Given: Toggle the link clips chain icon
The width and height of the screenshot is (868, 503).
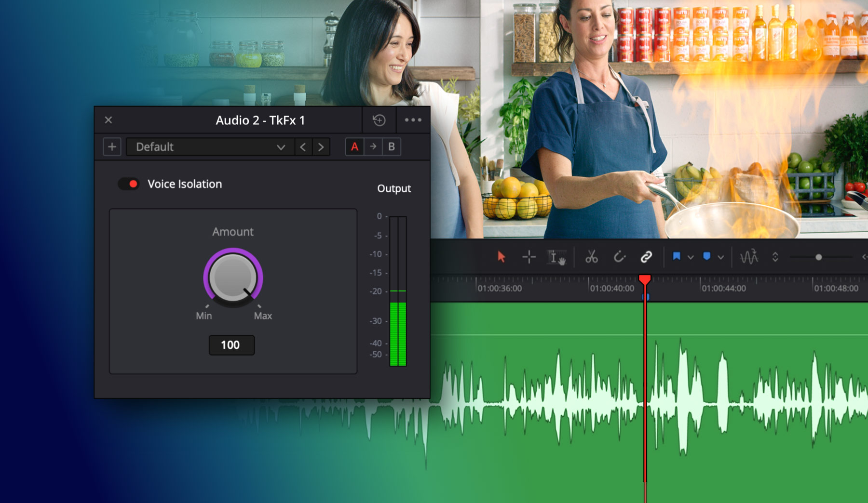Looking at the screenshot, I should [x=646, y=257].
